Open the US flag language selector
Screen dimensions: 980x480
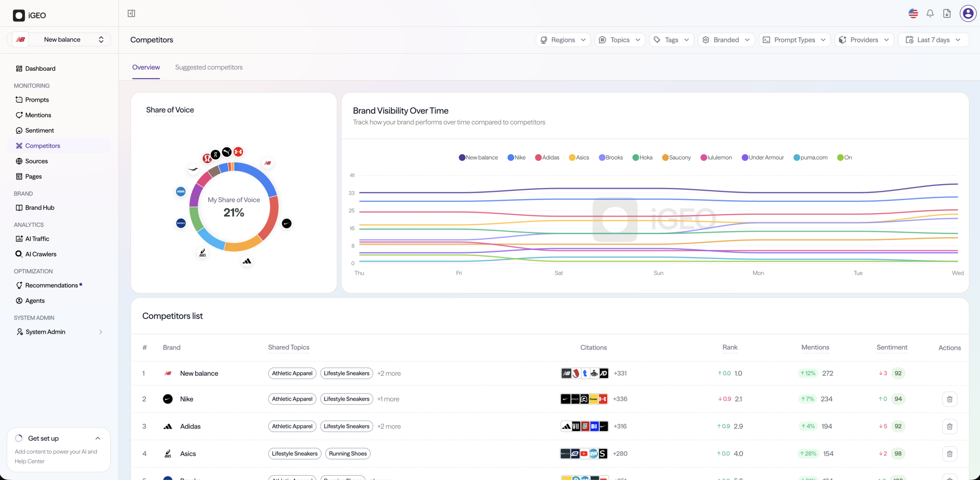tap(913, 13)
